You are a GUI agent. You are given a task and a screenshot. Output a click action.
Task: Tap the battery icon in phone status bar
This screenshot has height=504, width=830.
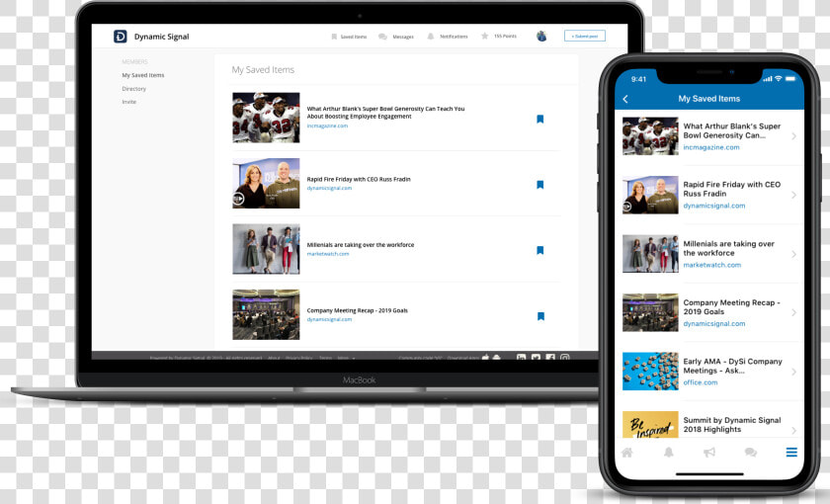[790, 79]
